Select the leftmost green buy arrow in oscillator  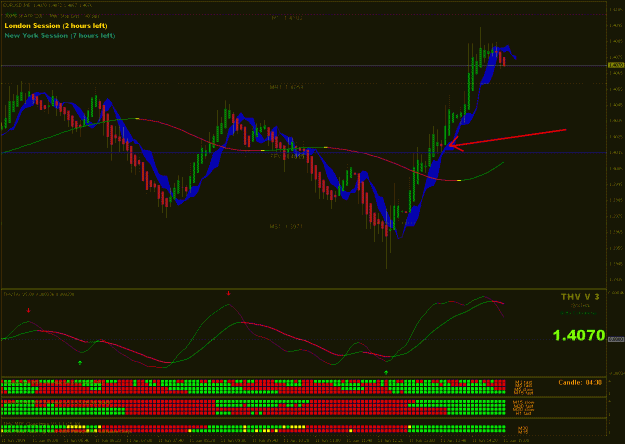click(x=80, y=363)
